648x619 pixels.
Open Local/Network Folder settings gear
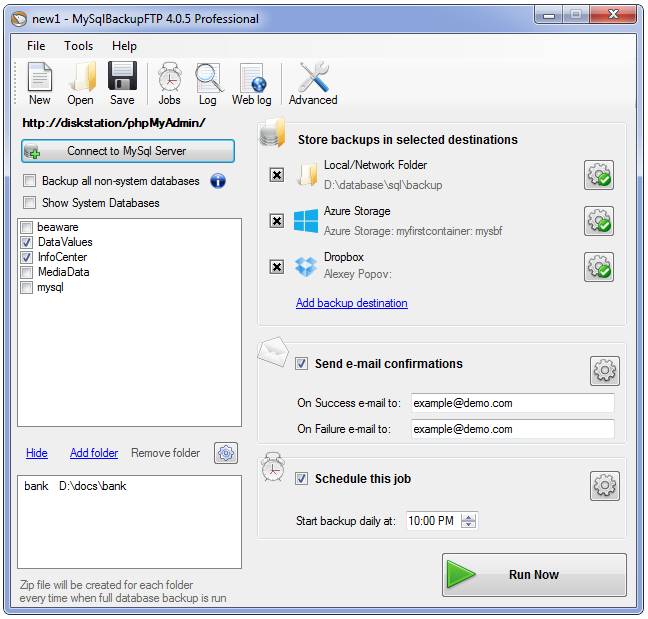599,175
